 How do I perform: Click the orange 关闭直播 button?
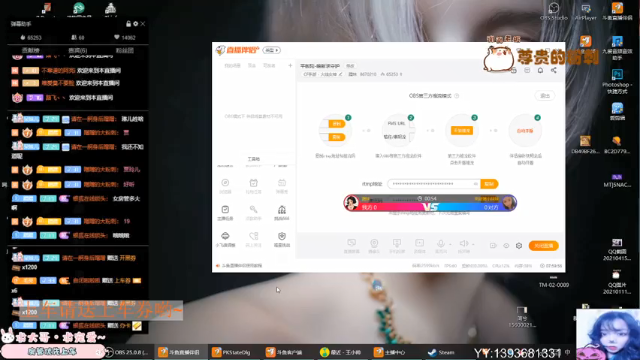click(543, 246)
